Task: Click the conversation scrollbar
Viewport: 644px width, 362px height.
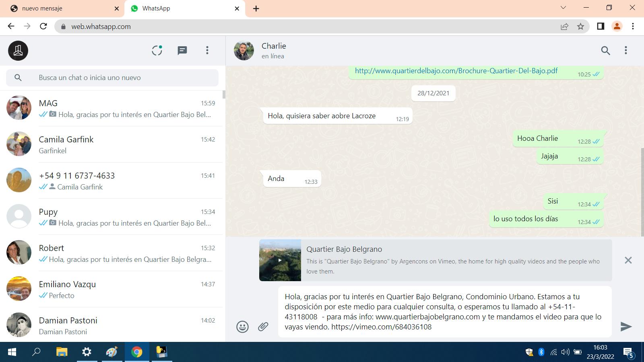Action: point(642,192)
